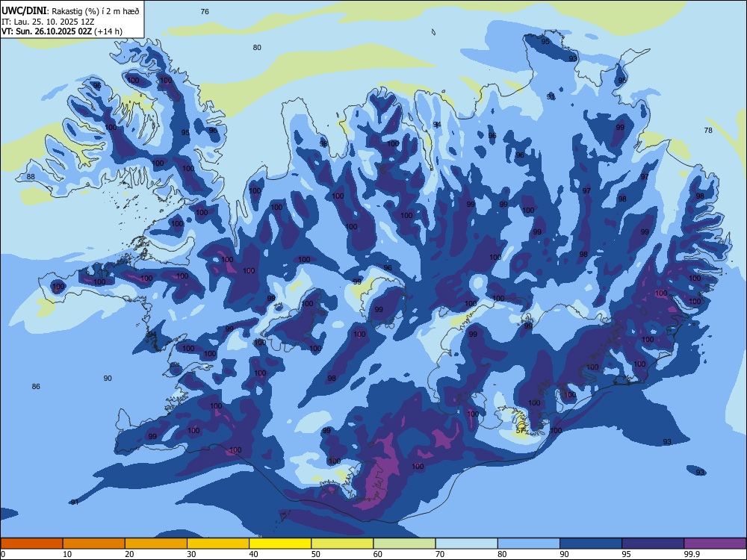Click the 'IT: Lau. 25. 10. 2025 12Z' line
The image size is (747, 560).
[48, 22]
